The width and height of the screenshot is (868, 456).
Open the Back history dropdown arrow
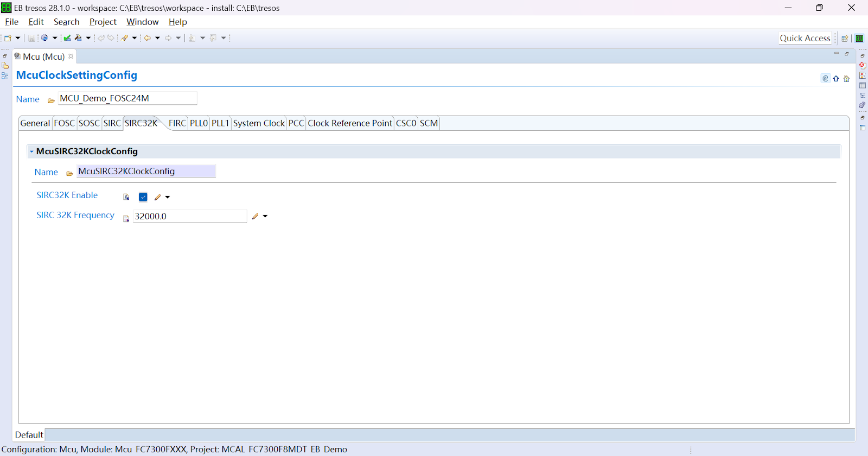[158, 38]
